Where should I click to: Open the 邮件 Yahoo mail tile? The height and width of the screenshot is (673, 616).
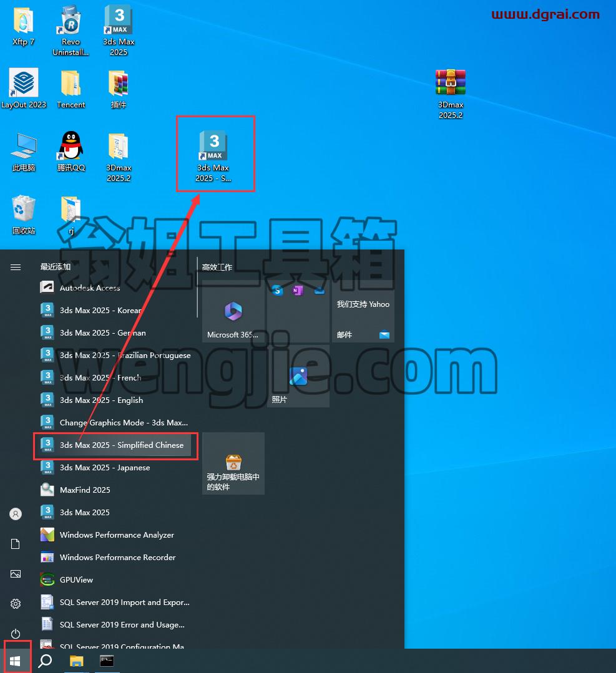(363, 312)
